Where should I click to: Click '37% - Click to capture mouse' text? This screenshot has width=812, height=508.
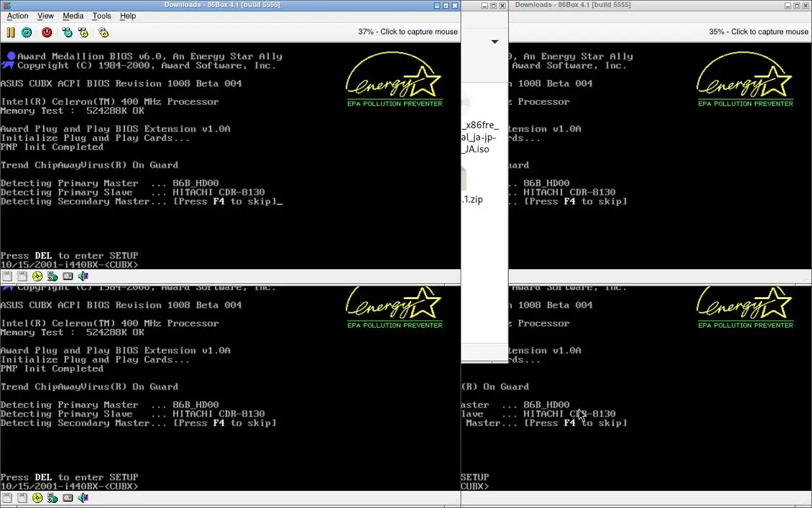tap(408, 32)
